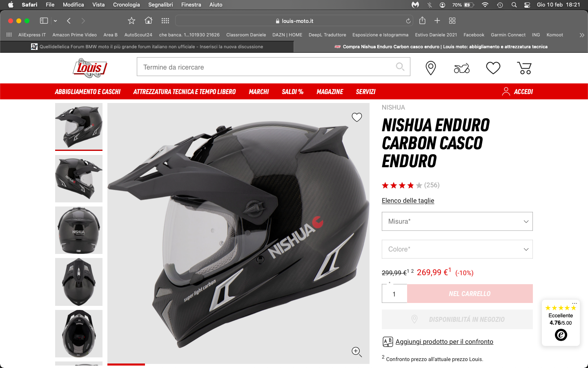The height and width of the screenshot is (368, 588).
Task: Open Garmin Connect bookmark
Action: (x=508, y=35)
